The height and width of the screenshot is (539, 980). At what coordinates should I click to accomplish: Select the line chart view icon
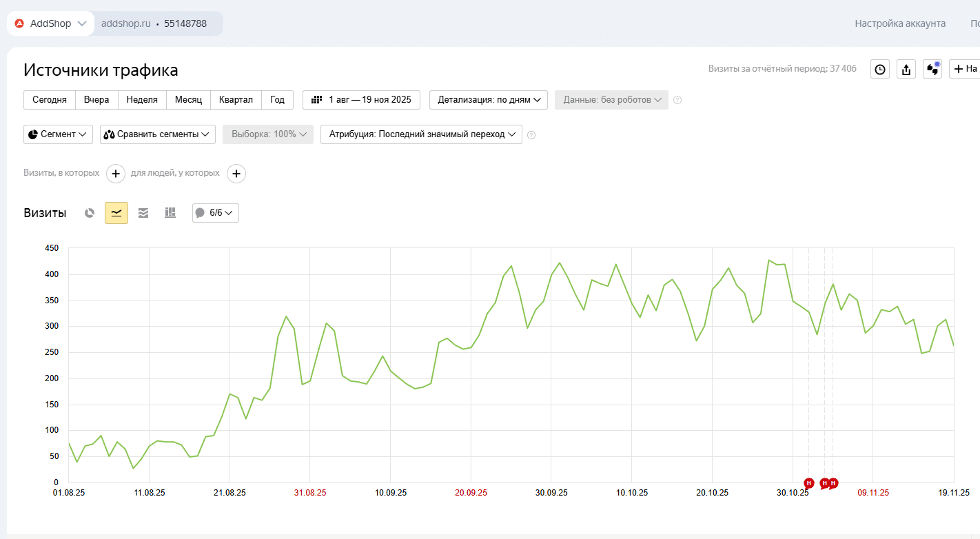tap(116, 213)
